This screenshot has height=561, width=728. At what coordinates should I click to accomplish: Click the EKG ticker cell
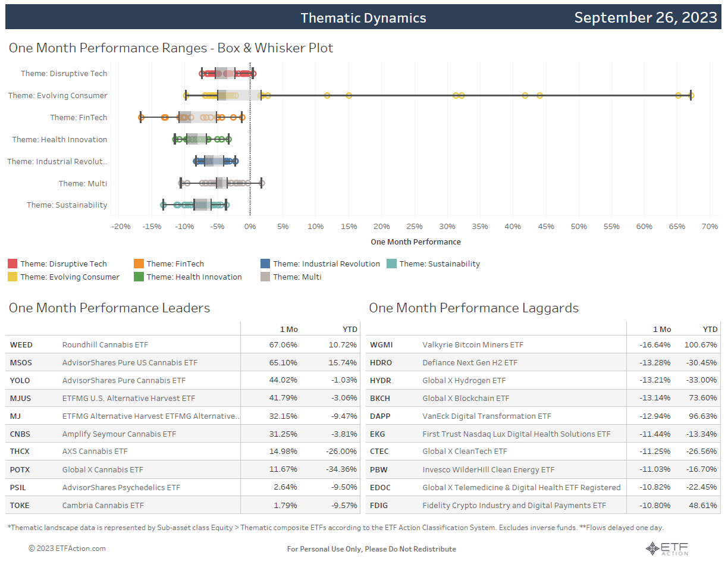coord(378,434)
